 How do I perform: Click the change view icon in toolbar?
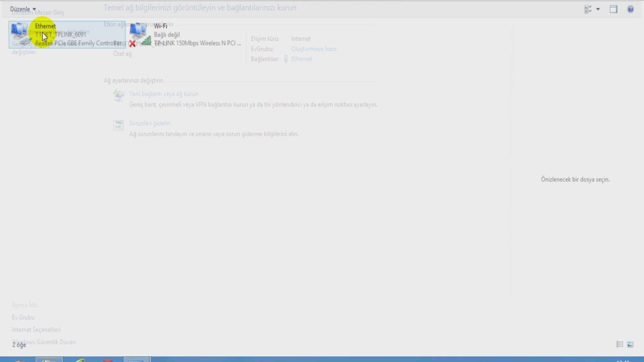[588, 9]
